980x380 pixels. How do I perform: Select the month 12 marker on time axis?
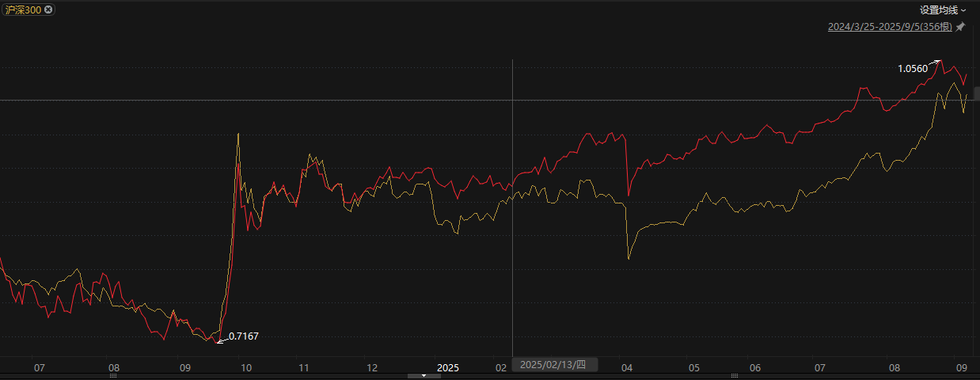click(373, 368)
